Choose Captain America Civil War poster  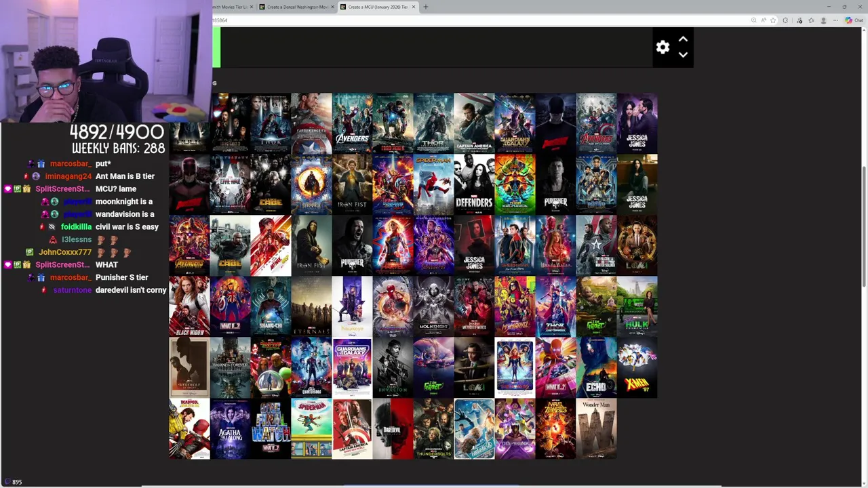coord(230,184)
